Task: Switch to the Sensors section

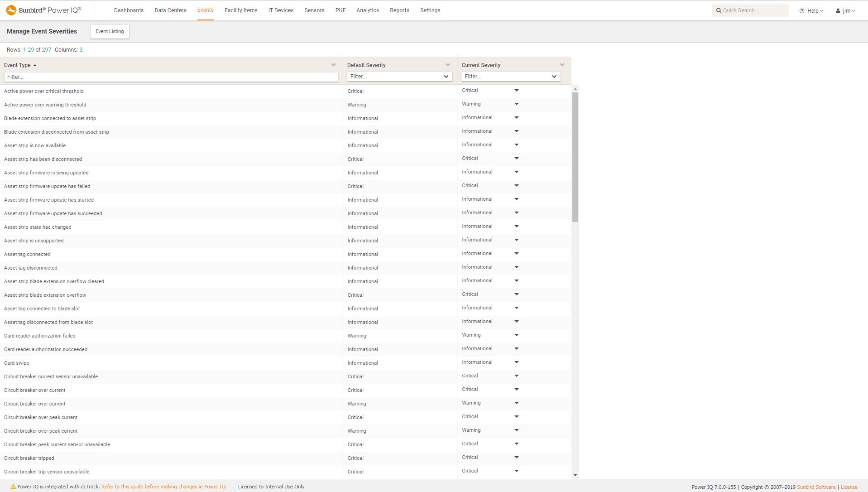Action: 314,10
